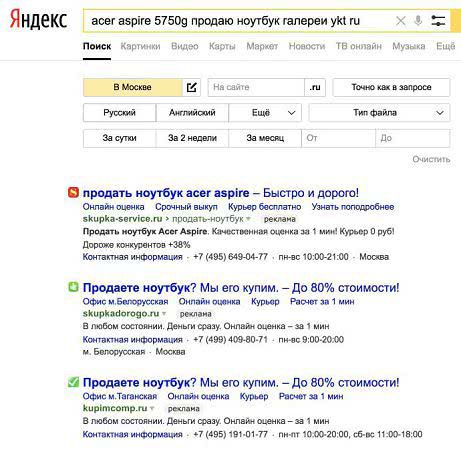Expand the arrow next to kupimcomp.ru

tap(152, 408)
